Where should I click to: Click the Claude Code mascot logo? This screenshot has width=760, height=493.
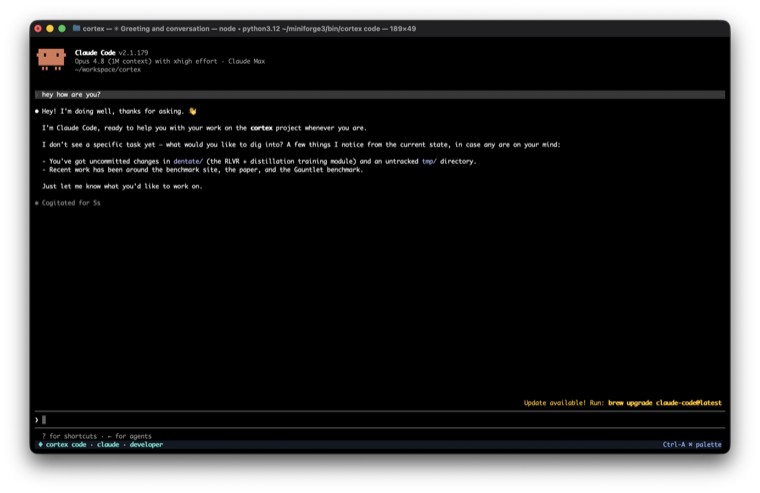pyautogui.click(x=51, y=60)
